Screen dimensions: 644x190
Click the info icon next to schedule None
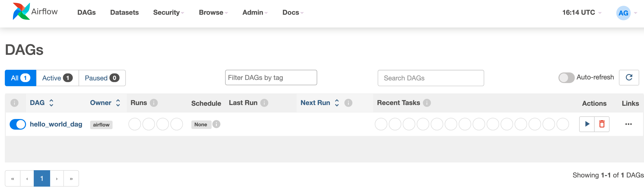[216, 124]
